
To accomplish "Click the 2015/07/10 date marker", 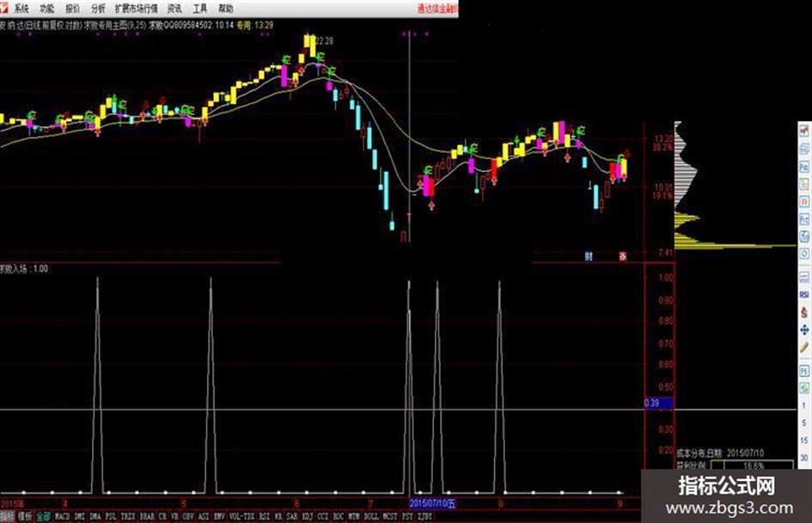I will coord(432,502).
